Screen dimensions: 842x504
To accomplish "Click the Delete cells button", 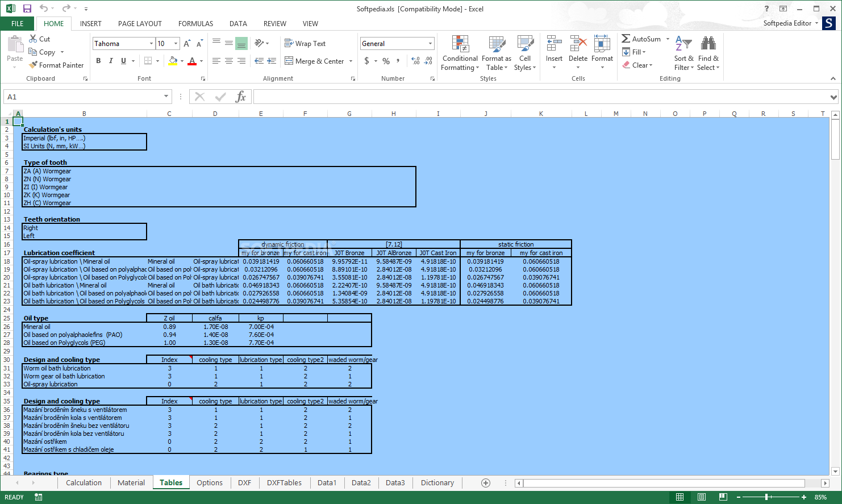I will click(578, 53).
